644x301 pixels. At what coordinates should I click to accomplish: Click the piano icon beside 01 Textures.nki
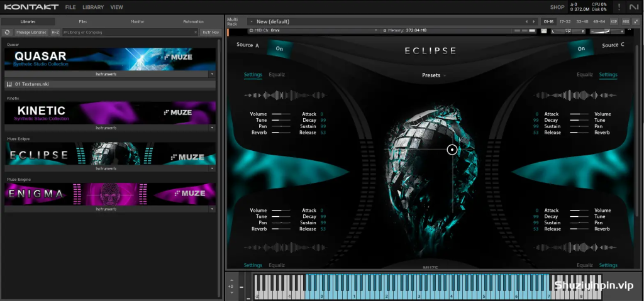click(9, 84)
